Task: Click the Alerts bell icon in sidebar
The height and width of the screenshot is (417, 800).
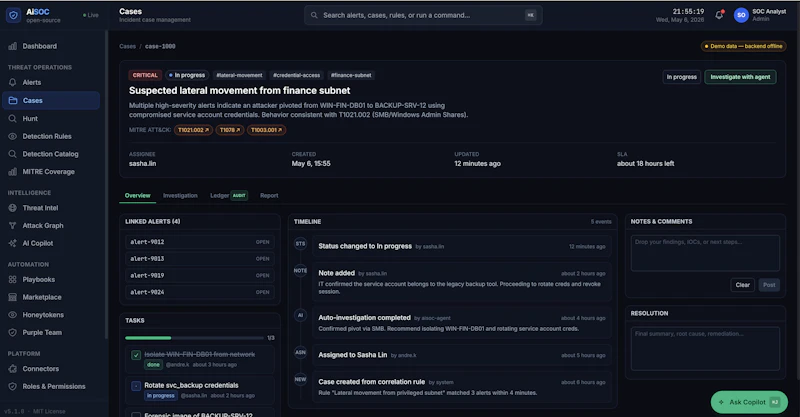Action: 13,82
